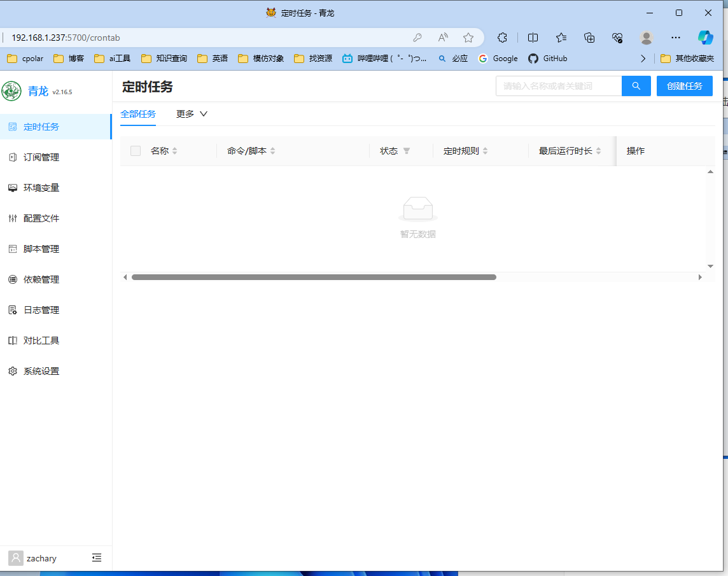Focus the task name search field
The width and height of the screenshot is (728, 576).
559,86
